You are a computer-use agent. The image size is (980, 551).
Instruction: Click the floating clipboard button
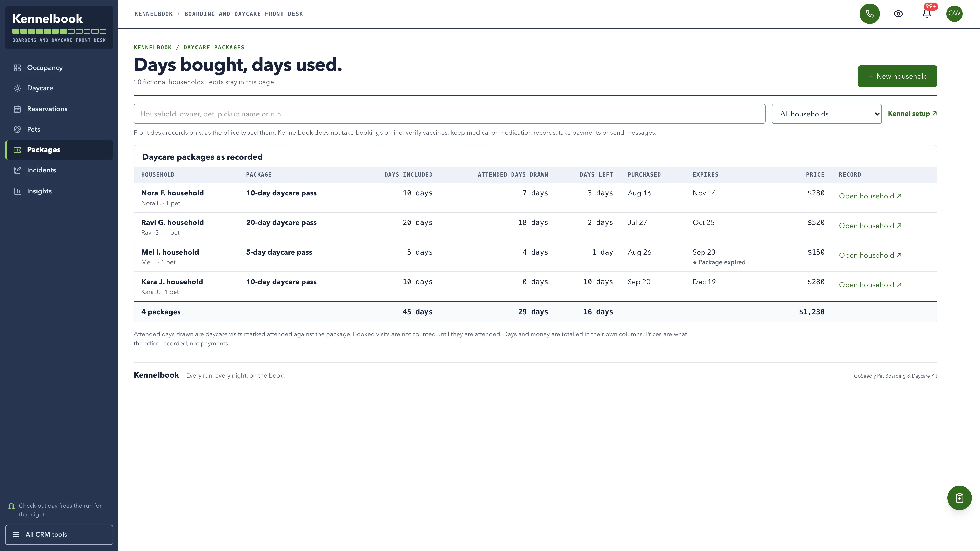pos(959,498)
